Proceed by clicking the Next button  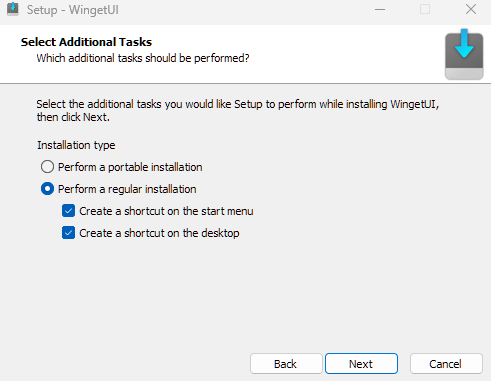pyautogui.click(x=361, y=364)
